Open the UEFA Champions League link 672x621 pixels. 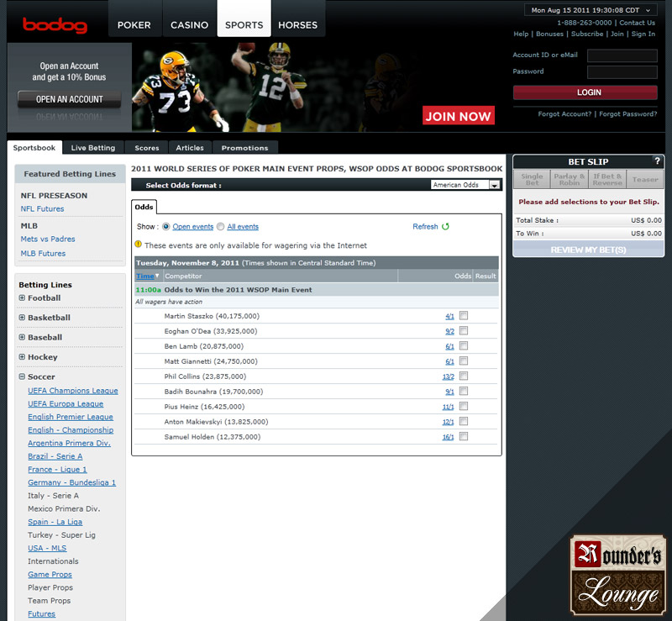click(x=73, y=391)
